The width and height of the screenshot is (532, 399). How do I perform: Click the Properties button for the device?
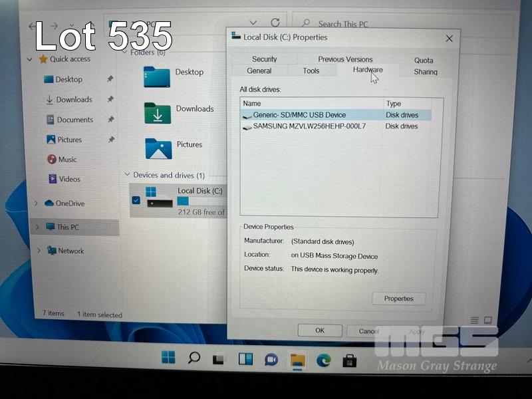(398, 299)
